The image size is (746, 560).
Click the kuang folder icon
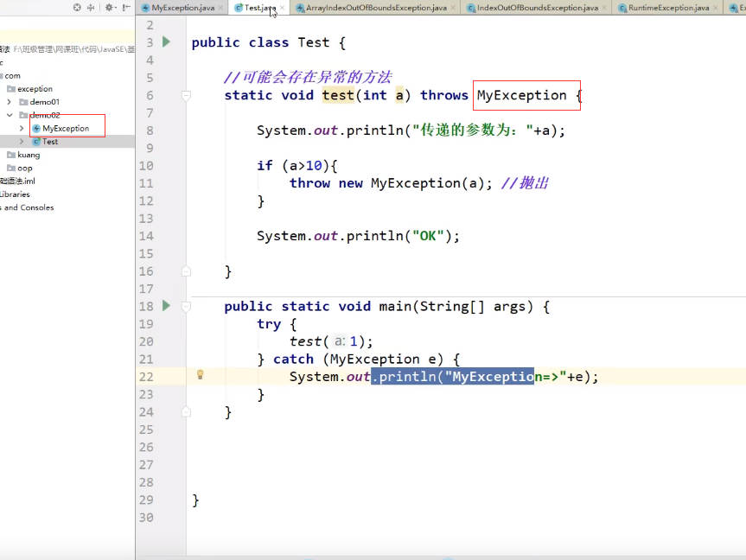click(11, 155)
